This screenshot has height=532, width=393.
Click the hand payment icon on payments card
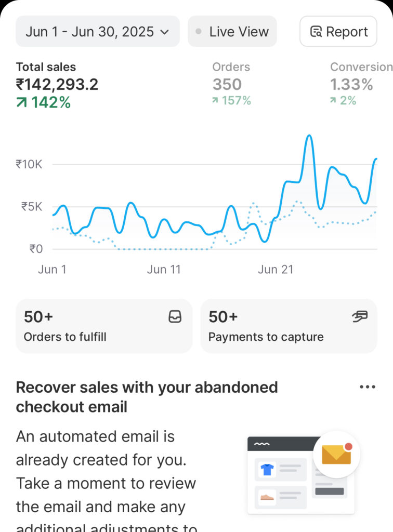point(360,316)
